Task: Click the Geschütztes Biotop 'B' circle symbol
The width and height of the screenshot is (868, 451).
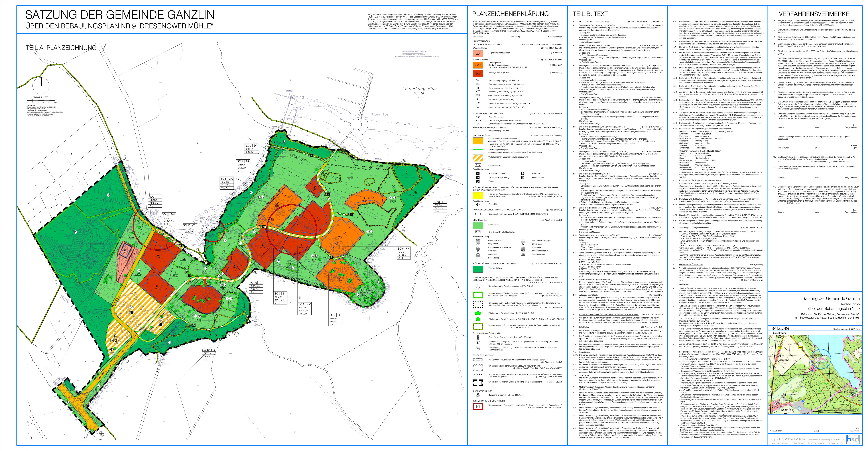Action: (x=478, y=338)
